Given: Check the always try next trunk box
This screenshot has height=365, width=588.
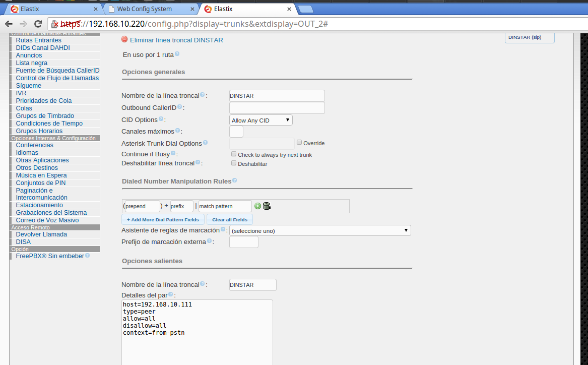Looking at the screenshot, I should (234, 154).
